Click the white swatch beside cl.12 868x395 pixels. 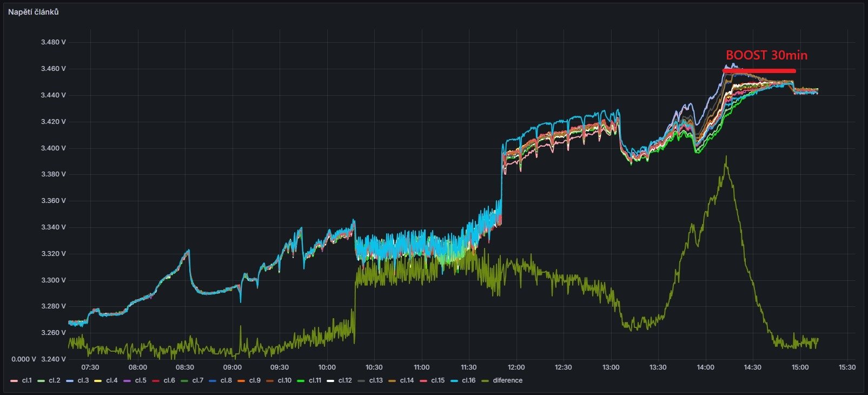coord(330,381)
